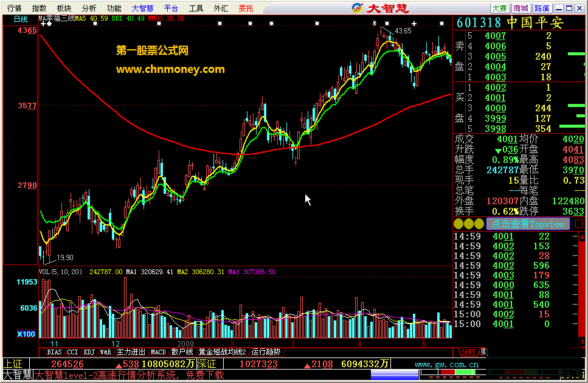Screen dimensions: 588x383
Task: Click the 15:00 tick row with volume 15
Action: click(516, 314)
